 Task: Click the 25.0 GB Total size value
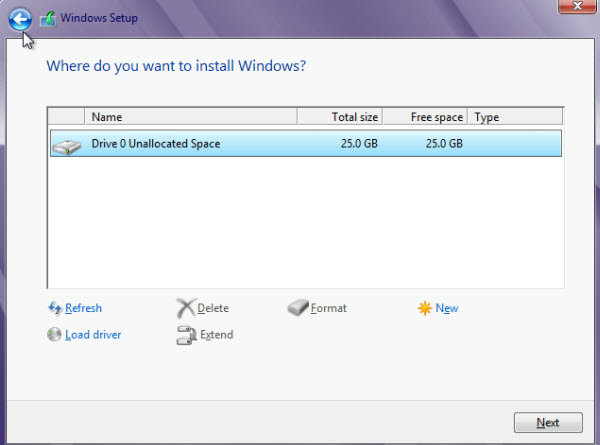tap(359, 143)
